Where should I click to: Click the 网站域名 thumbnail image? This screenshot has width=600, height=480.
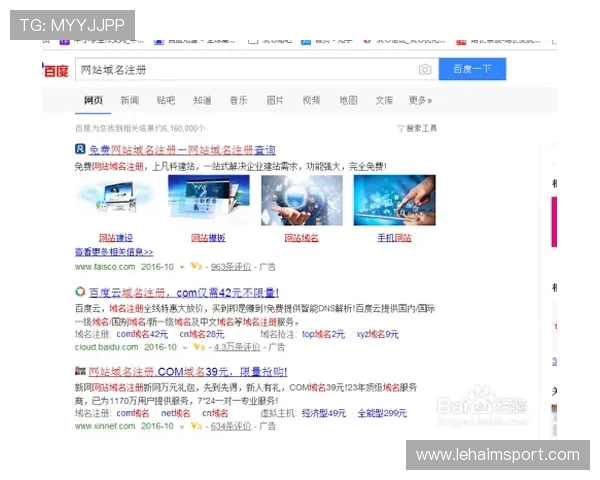pos(302,200)
